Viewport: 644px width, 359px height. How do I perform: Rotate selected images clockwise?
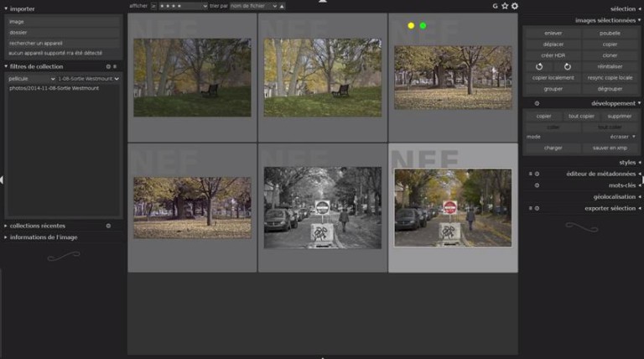[567, 66]
